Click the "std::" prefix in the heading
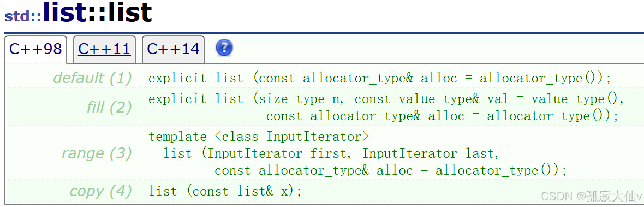The height and width of the screenshot is (207, 644). pyautogui.click(x=22, y=16)
